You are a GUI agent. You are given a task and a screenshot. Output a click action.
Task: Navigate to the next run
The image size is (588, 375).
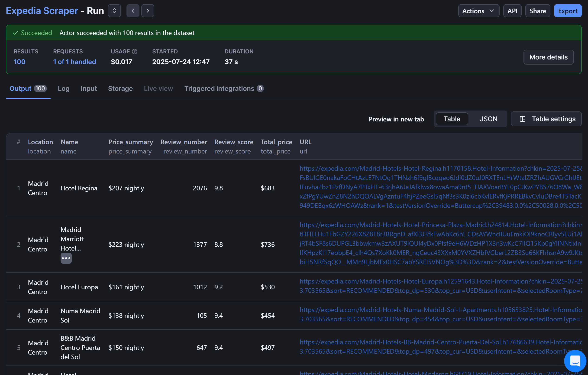(148, 10)
